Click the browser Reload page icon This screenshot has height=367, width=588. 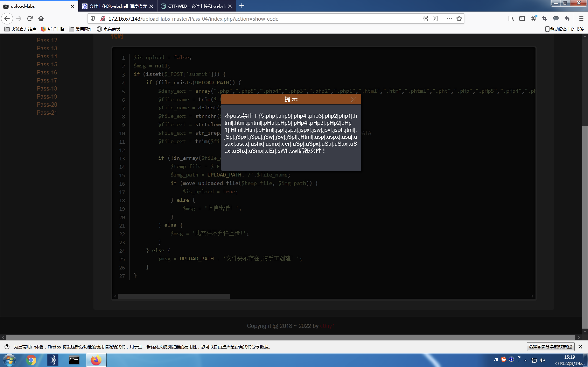click(x=30, y=19)
